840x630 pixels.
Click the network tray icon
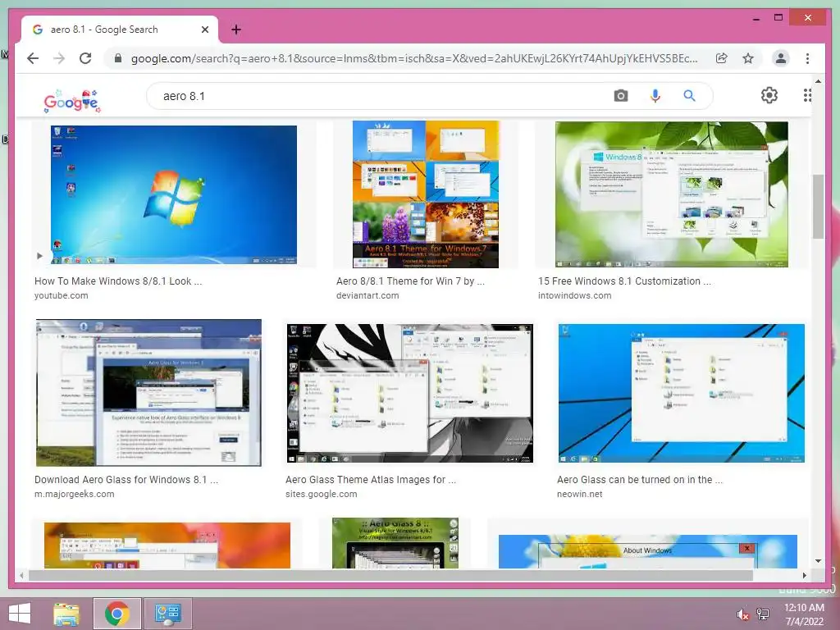pos(763,614)
